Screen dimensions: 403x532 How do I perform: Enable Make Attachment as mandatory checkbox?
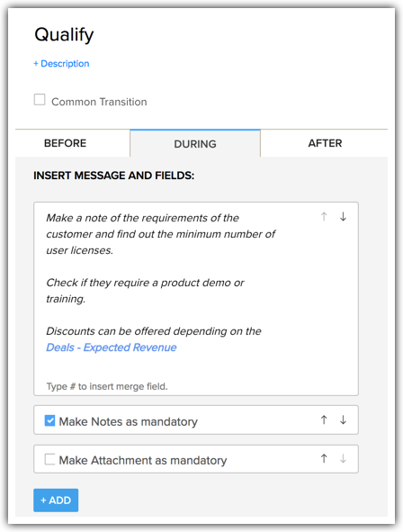49,459
